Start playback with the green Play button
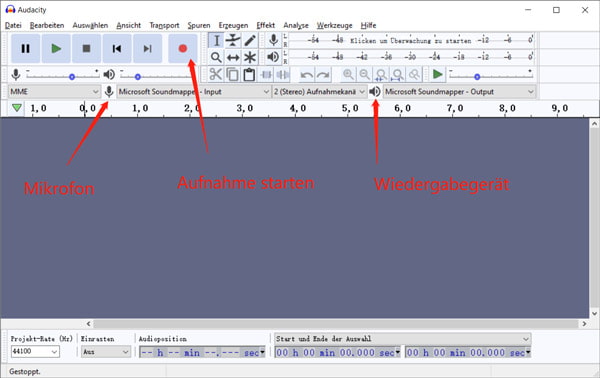 [56, 49]
